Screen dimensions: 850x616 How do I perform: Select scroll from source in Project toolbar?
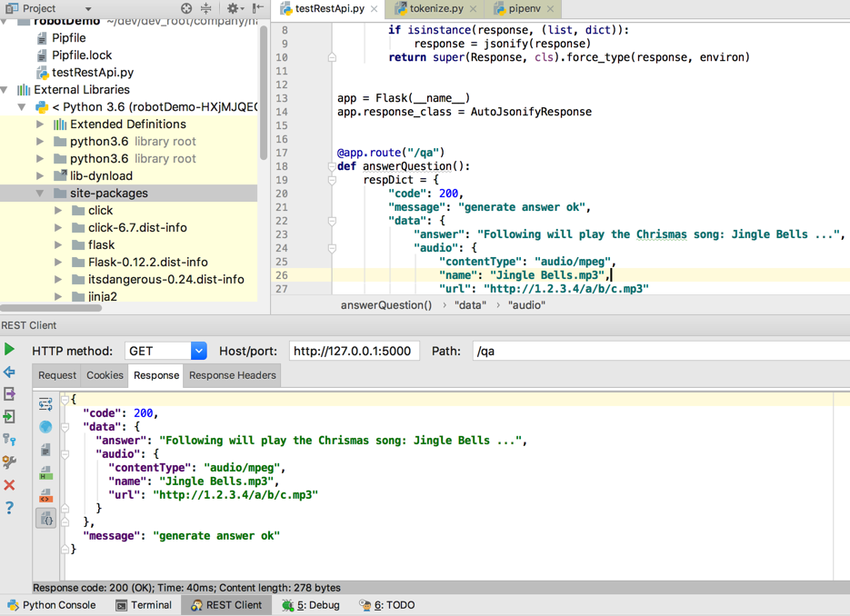tap(185, 7)
